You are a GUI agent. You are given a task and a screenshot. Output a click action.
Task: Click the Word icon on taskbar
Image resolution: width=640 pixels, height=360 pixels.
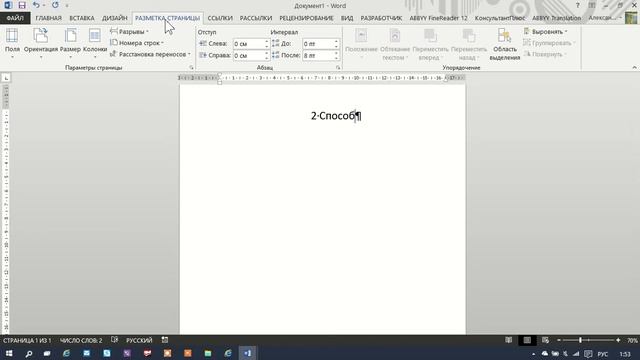pos(248,353)
